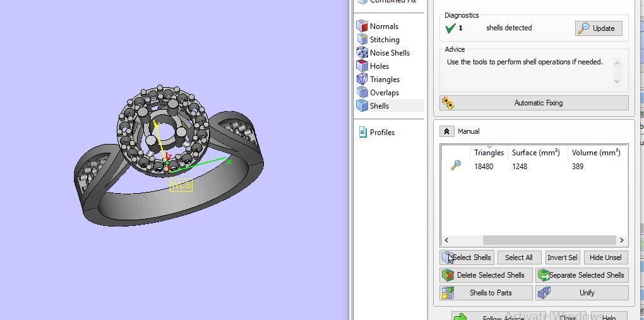Screen dimensions: 644x320
Task: Open the Triangles fix page
Action: [x=385, y=80]
